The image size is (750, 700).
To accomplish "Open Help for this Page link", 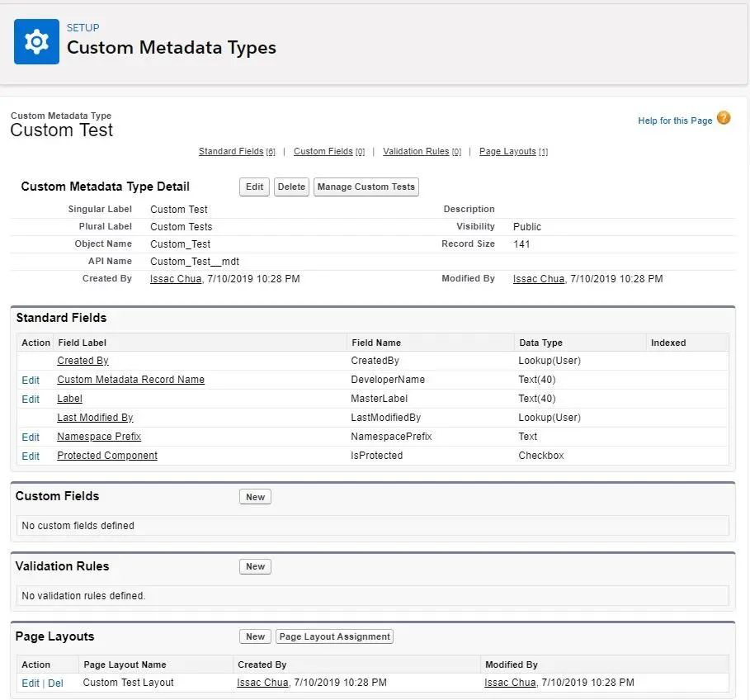I will 675,121.
